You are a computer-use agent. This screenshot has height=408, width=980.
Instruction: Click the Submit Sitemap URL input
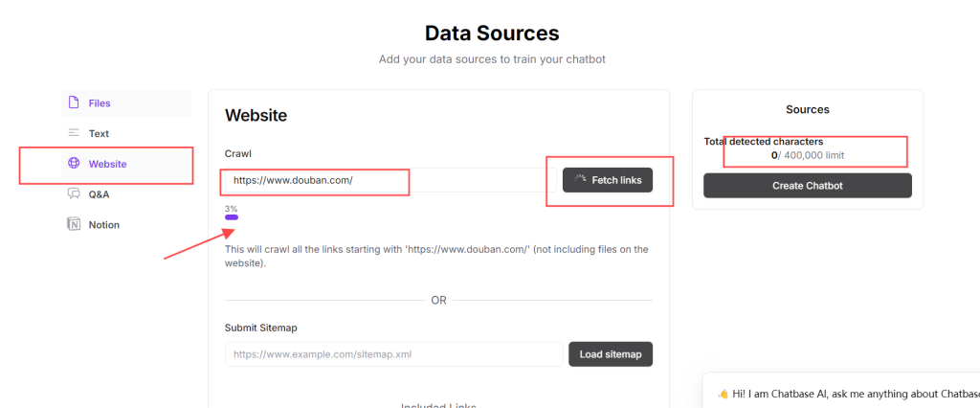click(393, 354)
